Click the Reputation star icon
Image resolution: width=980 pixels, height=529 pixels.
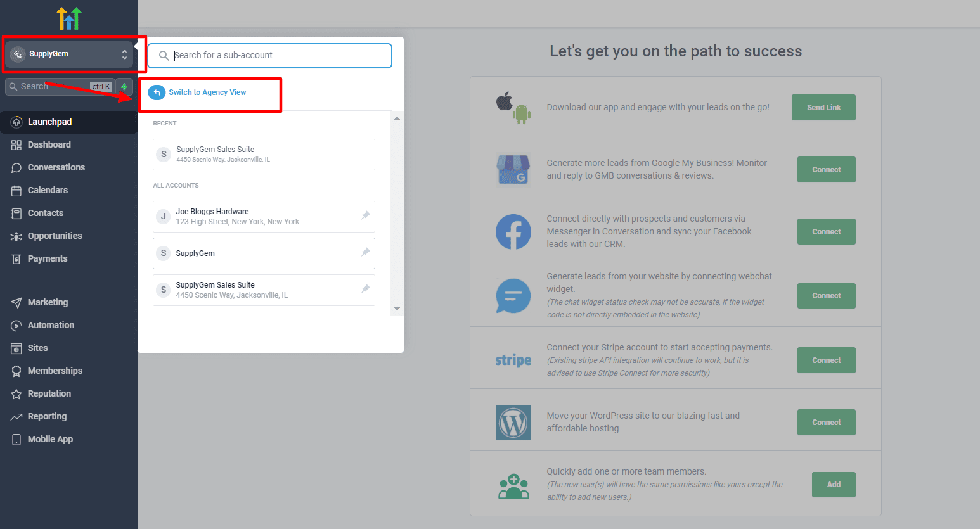point(16,394)
